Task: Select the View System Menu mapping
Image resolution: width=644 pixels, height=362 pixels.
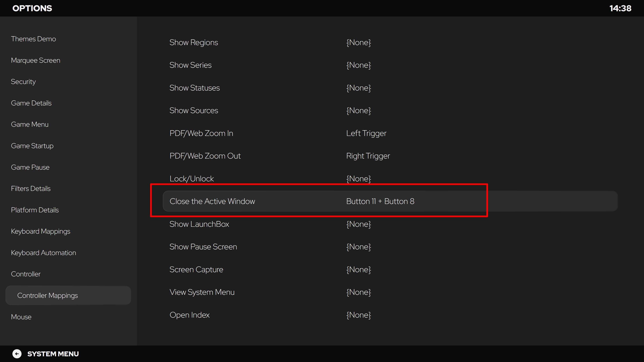Action: coord(390,292)
